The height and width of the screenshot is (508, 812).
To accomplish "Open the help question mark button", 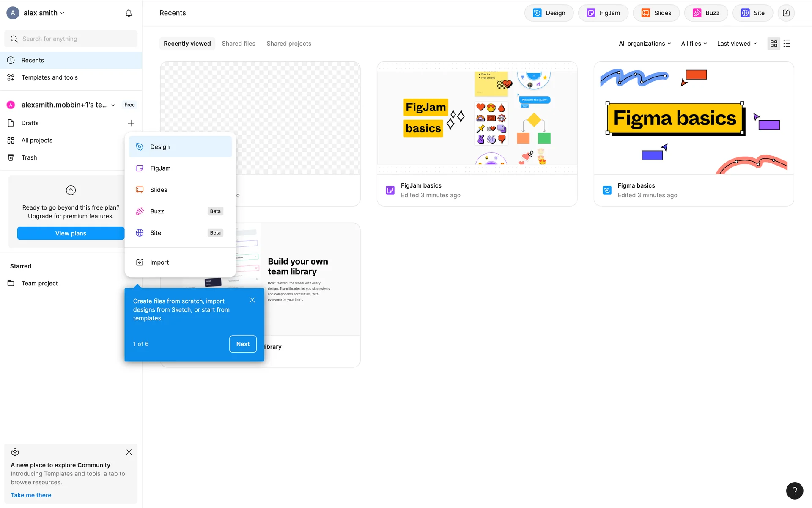I will pyautogui.click(x=794, y=491).
